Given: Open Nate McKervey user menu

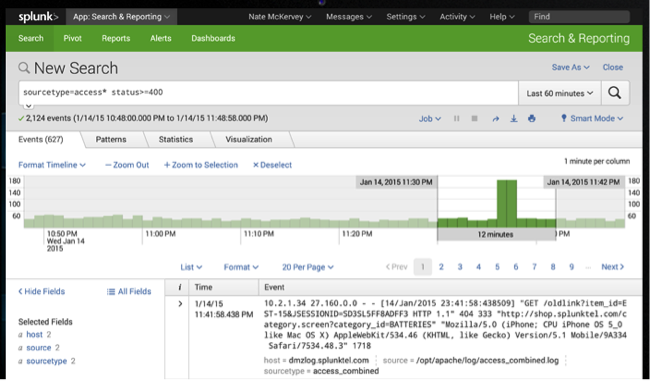Looking at the screenshot, I should click(280, 17).
